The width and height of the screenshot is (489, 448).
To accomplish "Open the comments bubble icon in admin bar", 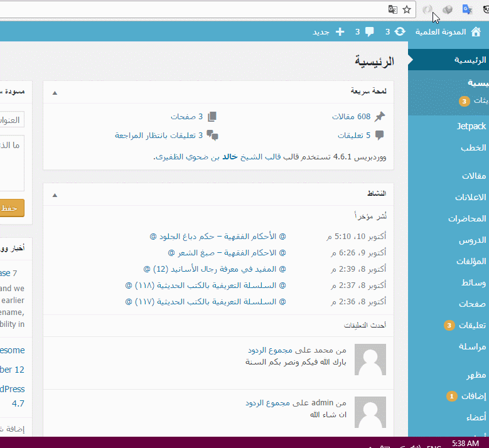I will (370, 31).
